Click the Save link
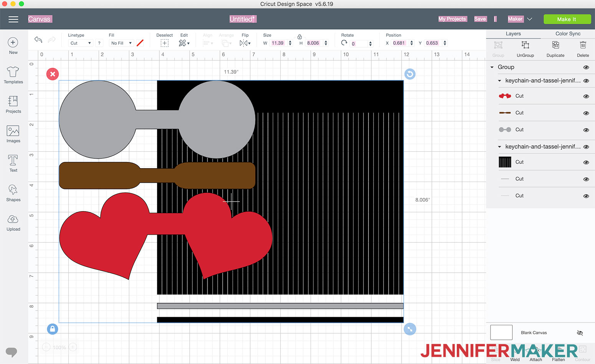Screen dimensions: 595x364 click(480, 19)
